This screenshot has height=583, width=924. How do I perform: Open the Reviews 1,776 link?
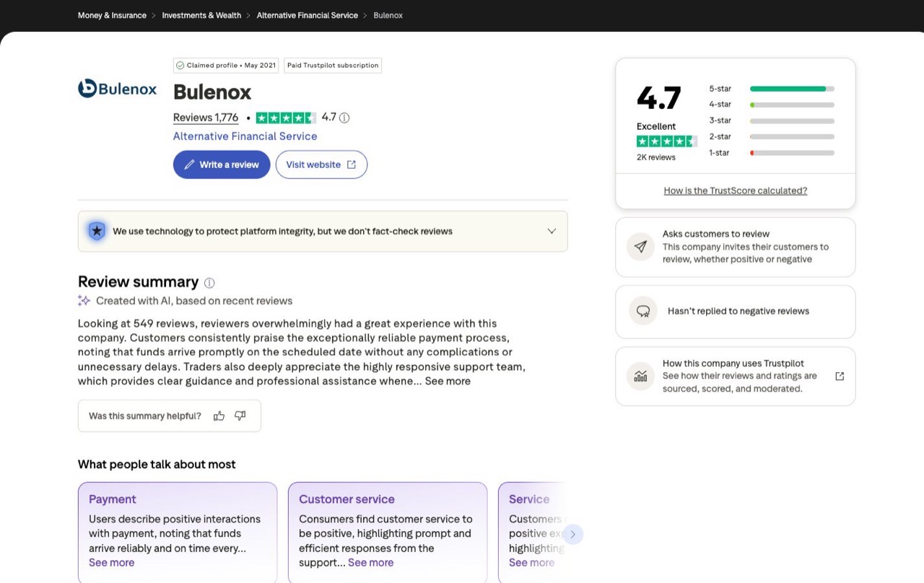[206, 118]
